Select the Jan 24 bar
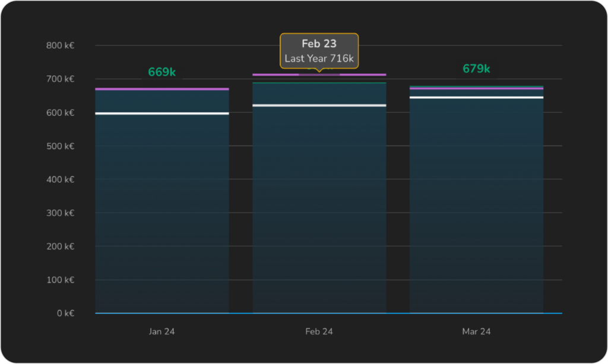This screenshot has width=608, height=364. (161, 208)
